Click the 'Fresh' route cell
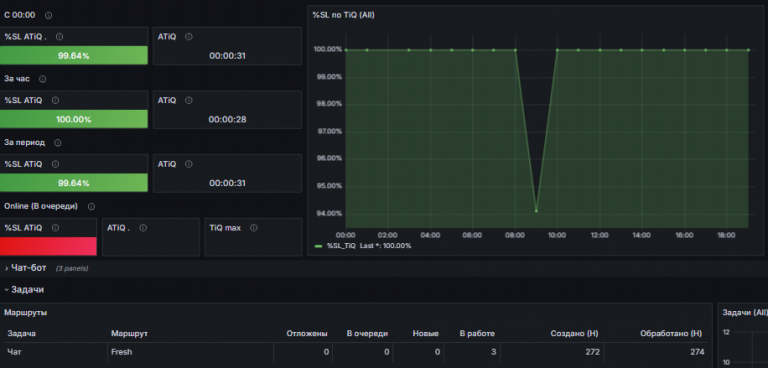Image resolution: width=768 pixels, height=368 pixels. (121, 352)
